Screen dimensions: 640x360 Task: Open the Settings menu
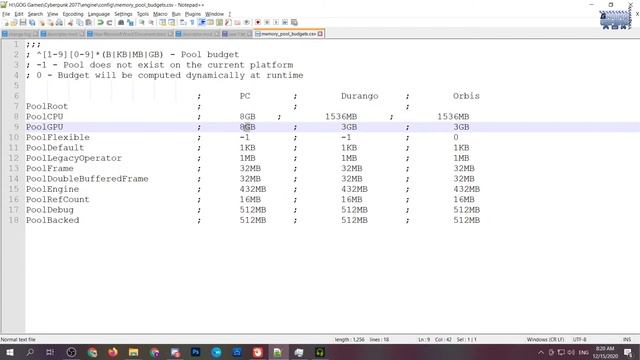click(123, 14)
